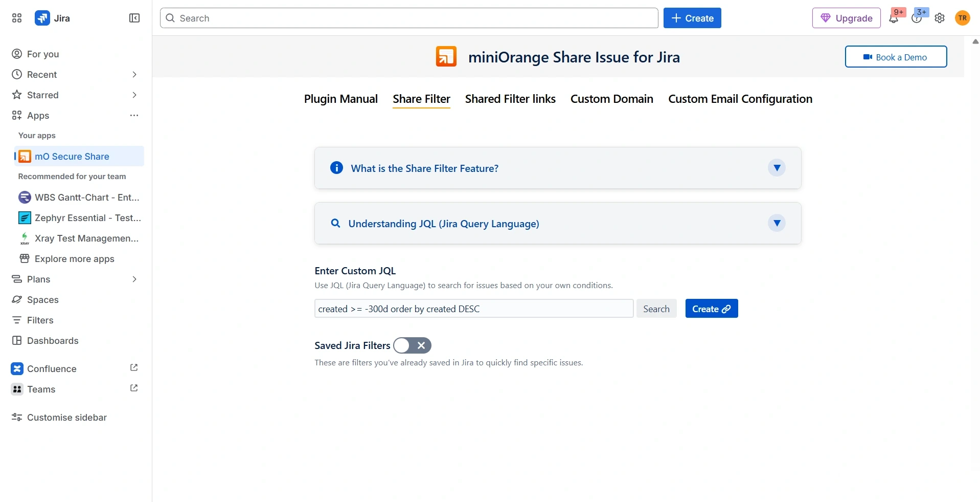This screenshot has height=502, width=980.
Task: Open Teams external link icon
Action: pyautogui.click(x=134, y=388)
